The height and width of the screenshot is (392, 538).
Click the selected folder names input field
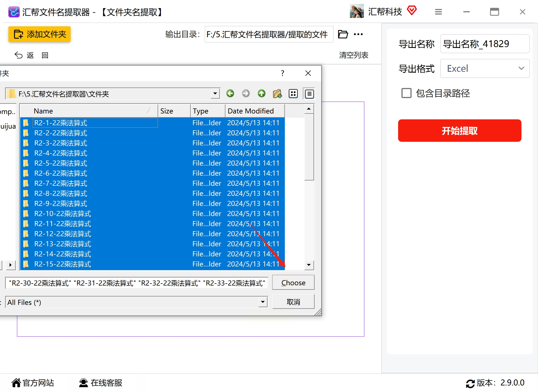(137, 283)
